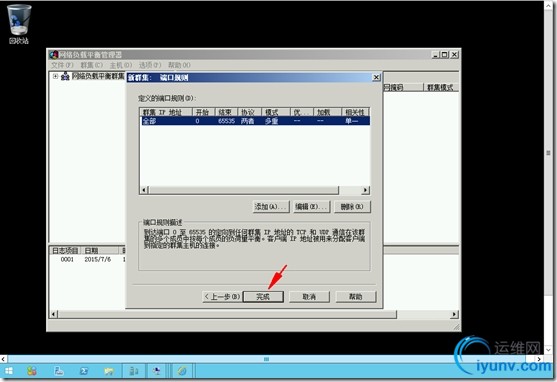Click the 日志项目 log column header
Screen dimensions: 557x382
click(65, 251)
